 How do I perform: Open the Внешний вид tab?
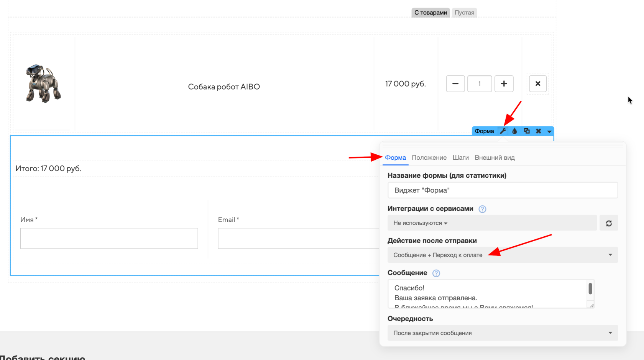click(x=495, y=158)
